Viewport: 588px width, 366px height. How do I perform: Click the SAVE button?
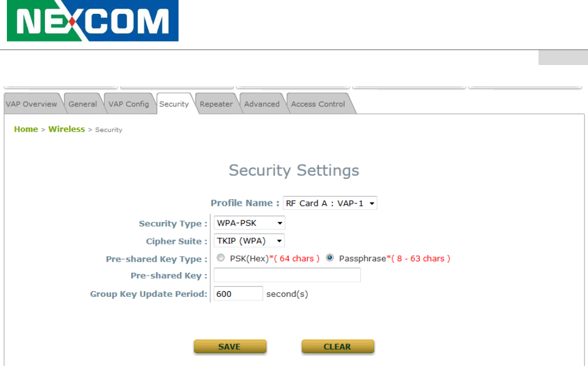tap(230, 346)
